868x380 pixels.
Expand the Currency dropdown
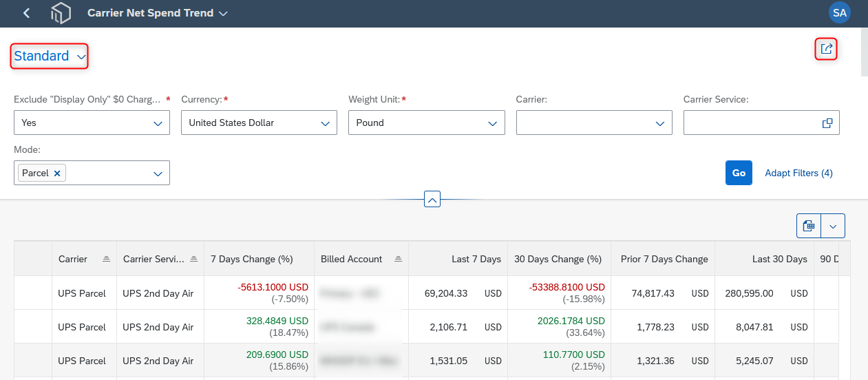point(326,123)
